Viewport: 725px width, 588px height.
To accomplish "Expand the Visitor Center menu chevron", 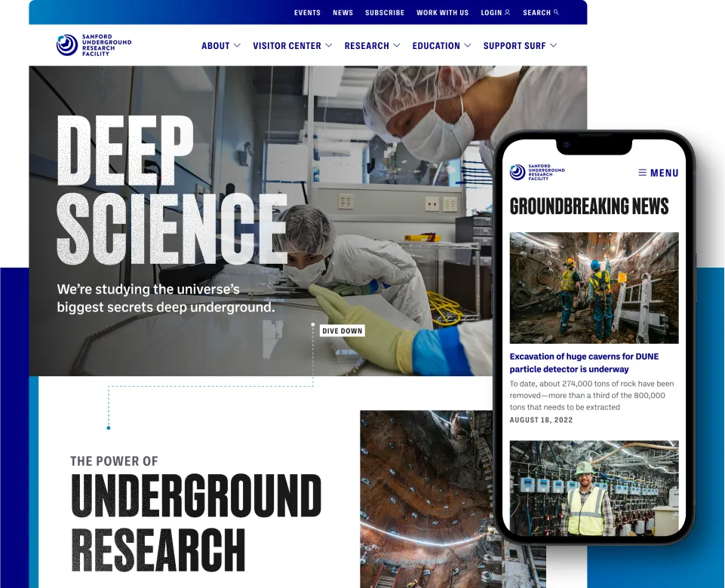I will coord(328,46).
